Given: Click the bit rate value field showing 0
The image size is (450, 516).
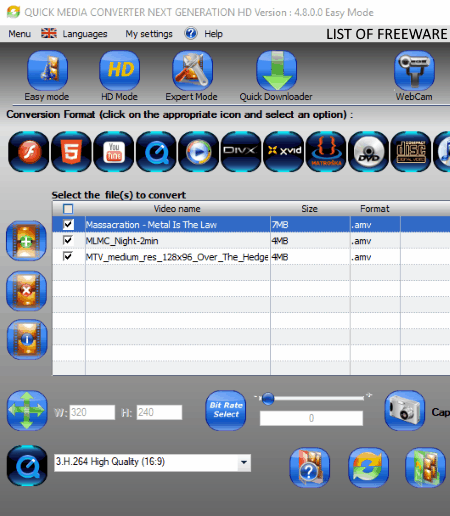Looking at the screenshot, I should 311,418.
